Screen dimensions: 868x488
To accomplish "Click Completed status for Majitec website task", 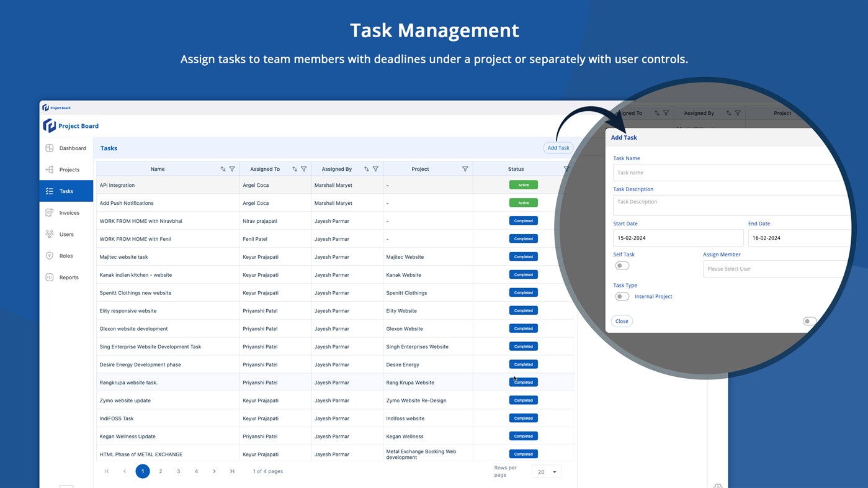I will click(523, 256).
